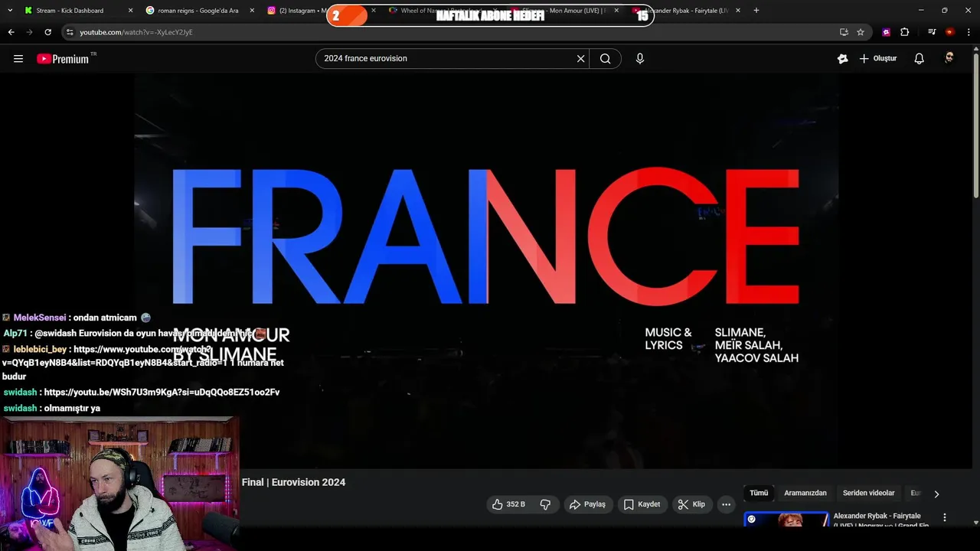
Task: Select the Tümü filter chip
Action: point(759,494)
